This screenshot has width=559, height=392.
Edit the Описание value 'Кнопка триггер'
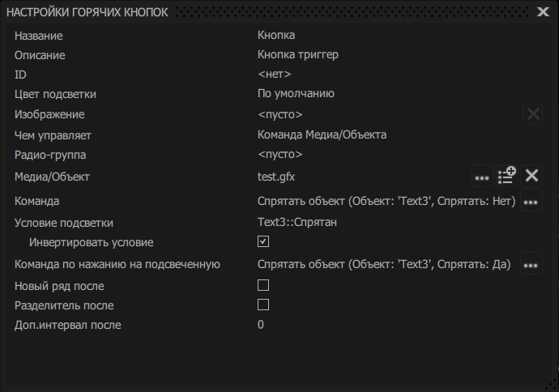pos(297,55)
